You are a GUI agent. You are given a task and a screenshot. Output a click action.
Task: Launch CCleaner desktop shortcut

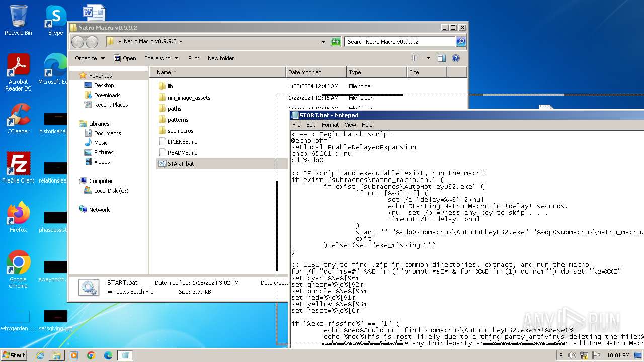coord(18,119)
